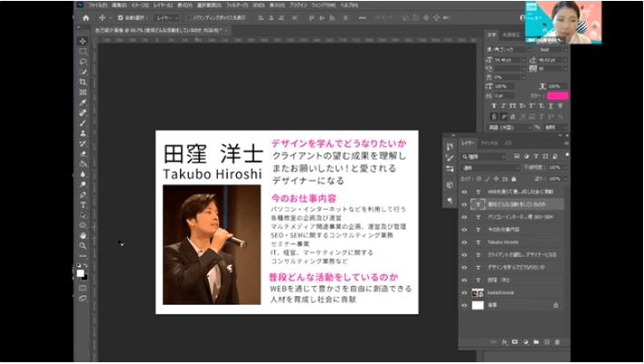Open the layer blend mode dropdown
Image resolution: width=644 pixels, height=364 pixels.
coord(489,168)
